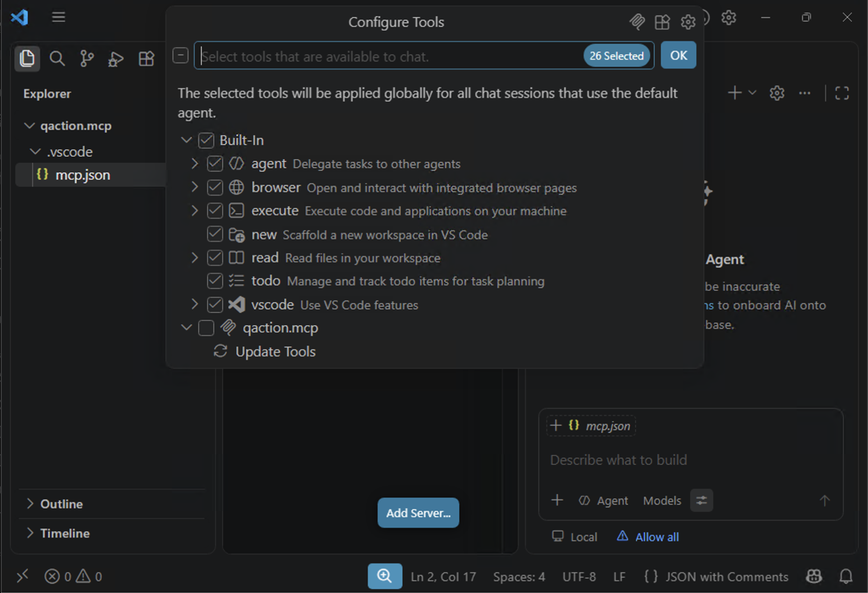Click the extensions icon in Configure Tools header
The height and width of the screenshot is (593, 868).
[662, 22]
